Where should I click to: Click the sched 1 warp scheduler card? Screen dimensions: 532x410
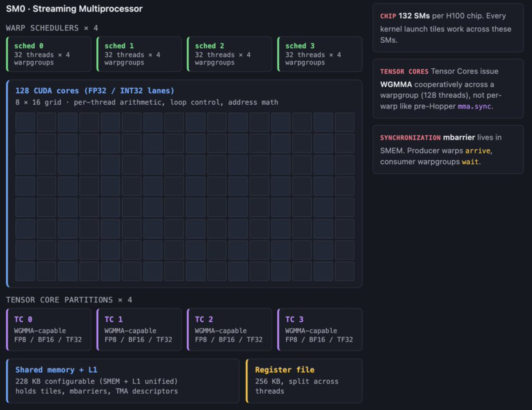click(x=139, y=54)
